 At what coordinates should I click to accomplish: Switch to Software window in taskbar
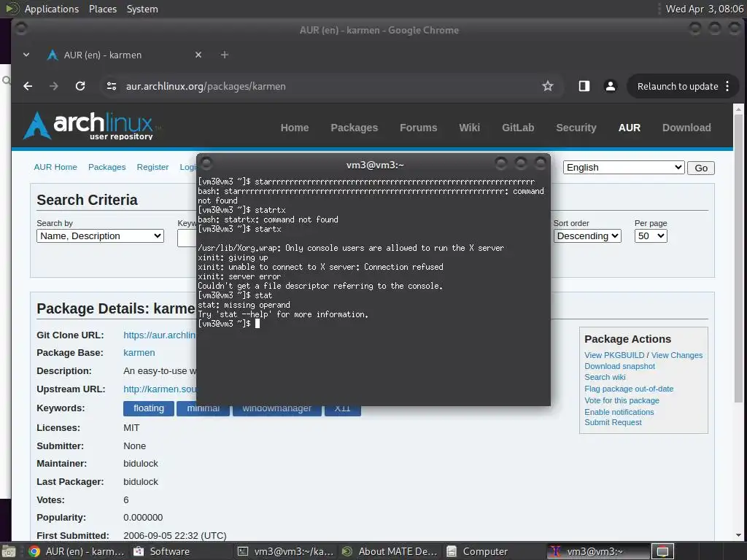161,551
